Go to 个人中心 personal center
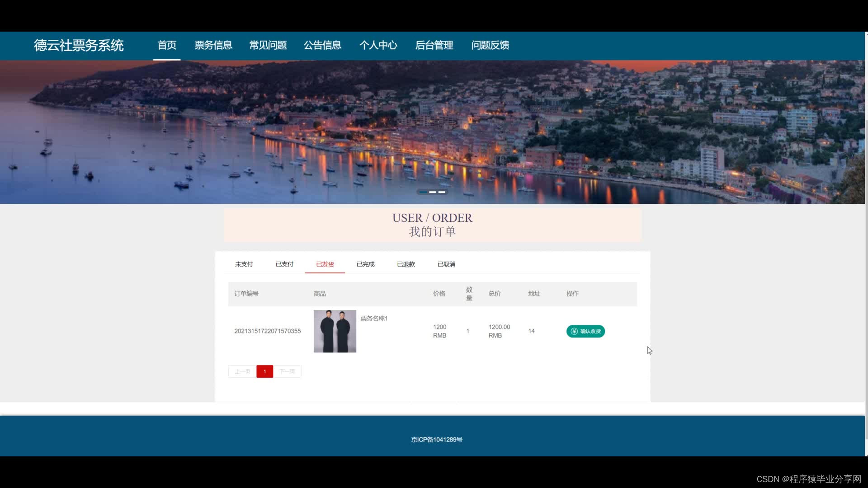868x488 pixels. 378,45
